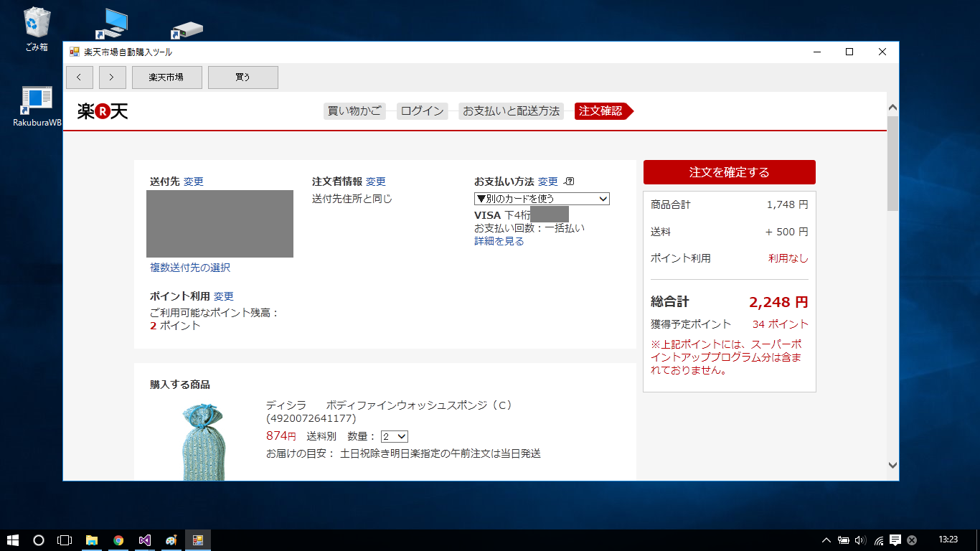
Task: Open the Windows Start menu
Action: (13, 540)
